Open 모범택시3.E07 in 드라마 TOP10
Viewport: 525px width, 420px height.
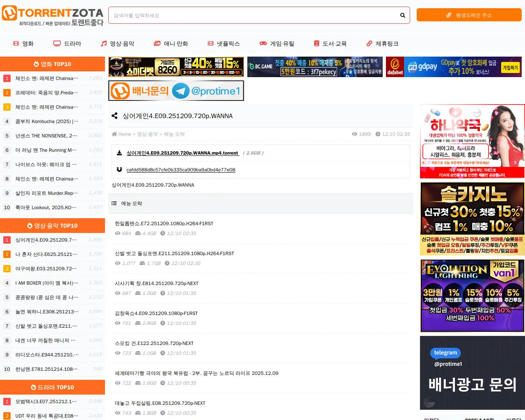46,402
